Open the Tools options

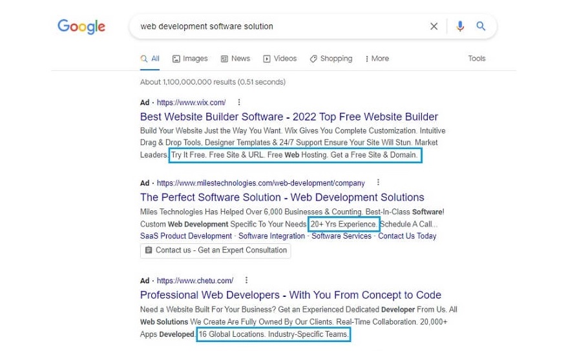coord(477,59)
